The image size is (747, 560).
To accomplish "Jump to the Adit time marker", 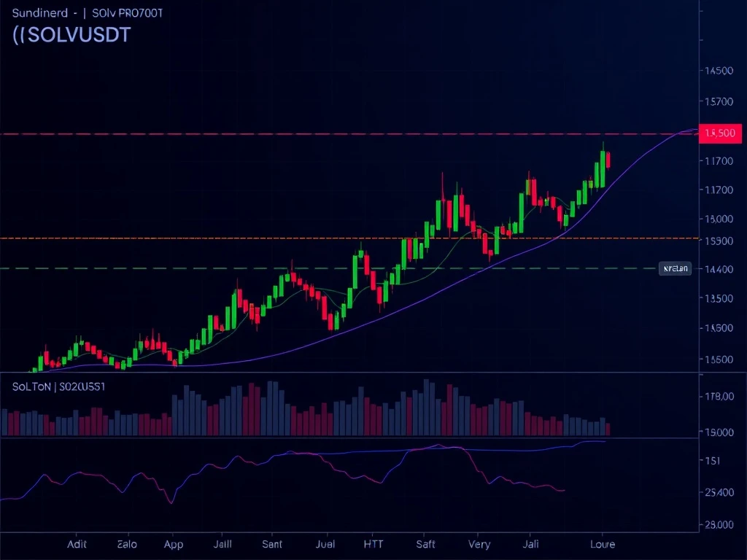I will pos(77,544).
